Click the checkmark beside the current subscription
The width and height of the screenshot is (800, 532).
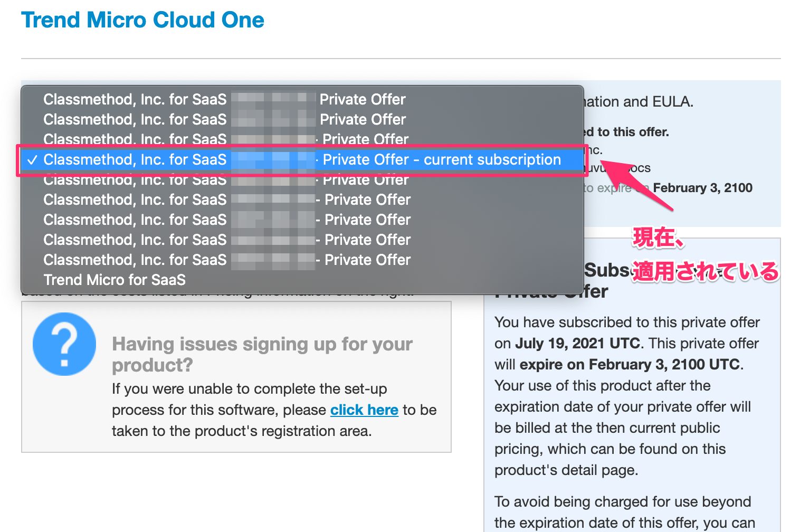pos(33,159)
